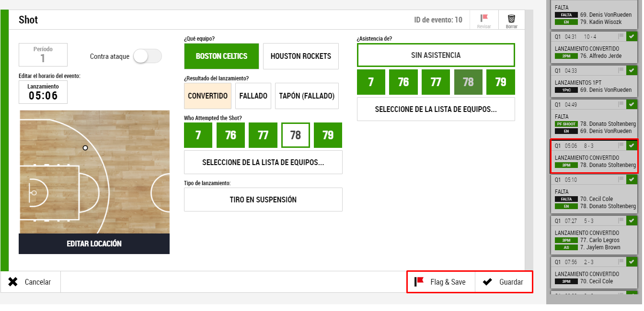Click the shot marker on the court
The width and height of the screenshot is (644, 311).
[85, 148]
